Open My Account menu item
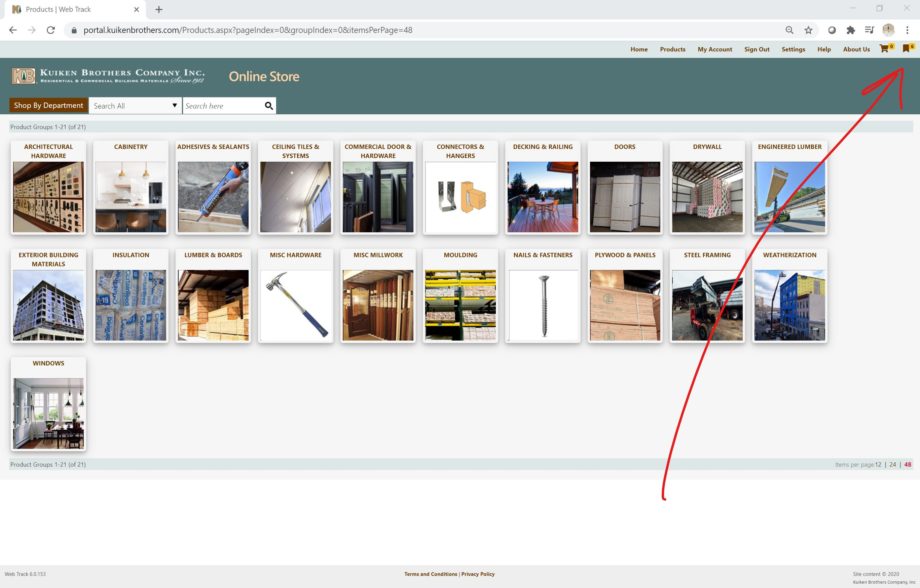The height and width of the screenshot is (588, 920). [x=715, y=49]
